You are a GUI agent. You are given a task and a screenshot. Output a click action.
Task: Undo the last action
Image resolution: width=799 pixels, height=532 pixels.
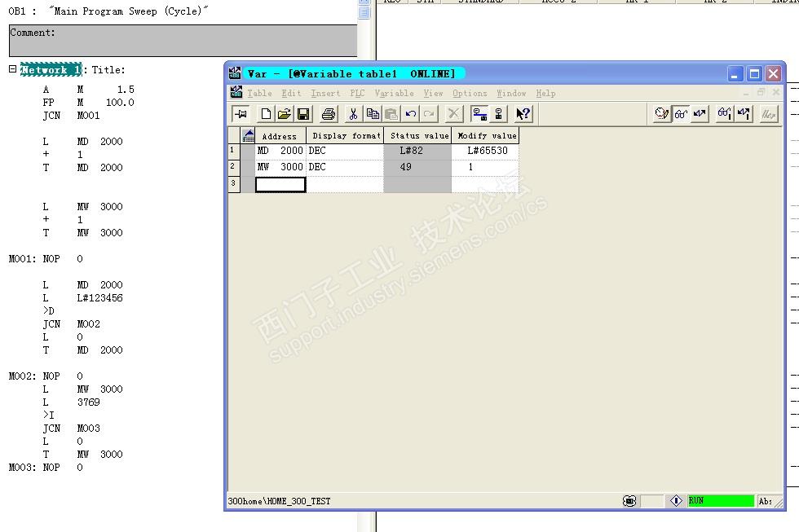coord(411,113)
